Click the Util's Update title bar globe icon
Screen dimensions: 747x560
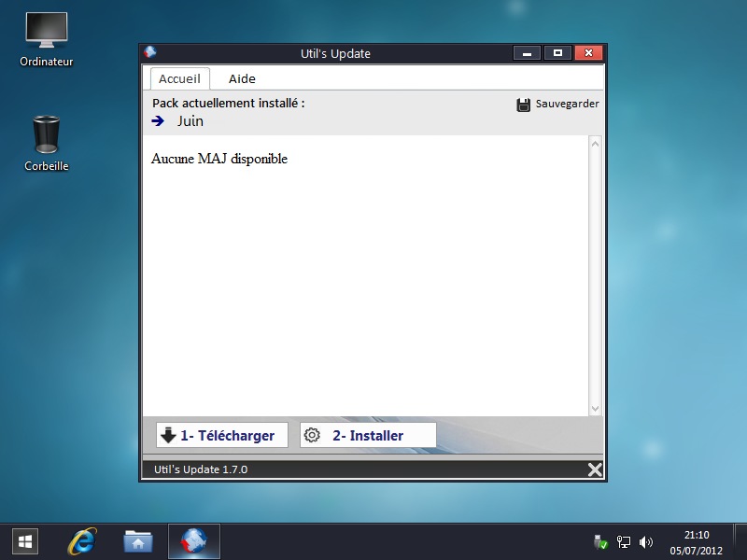[x=150, y=52]
